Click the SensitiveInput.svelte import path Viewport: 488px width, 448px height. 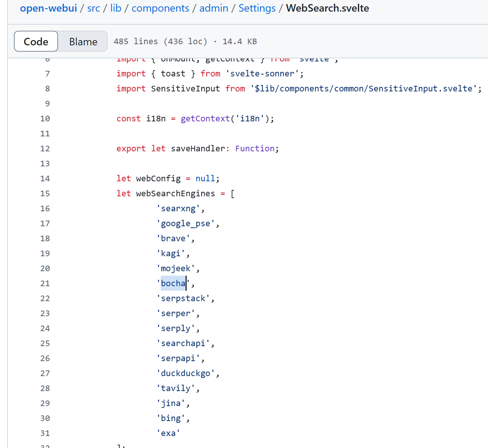(364, 89)
